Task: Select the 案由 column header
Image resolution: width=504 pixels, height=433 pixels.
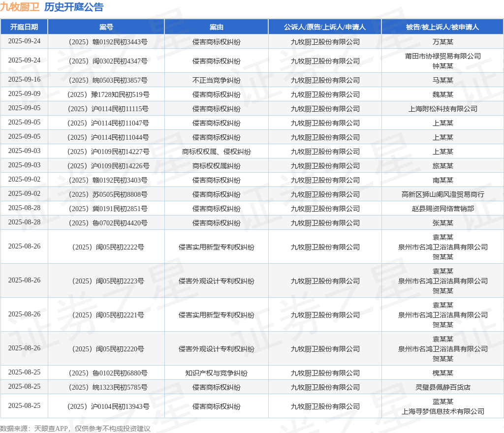Action: click(x=217, y=27)
